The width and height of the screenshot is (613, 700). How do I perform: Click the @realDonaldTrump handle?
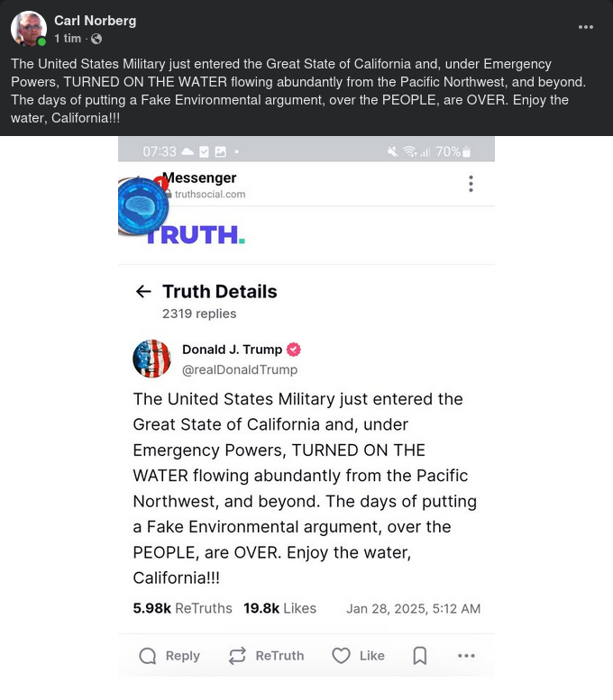coord(240,369)
